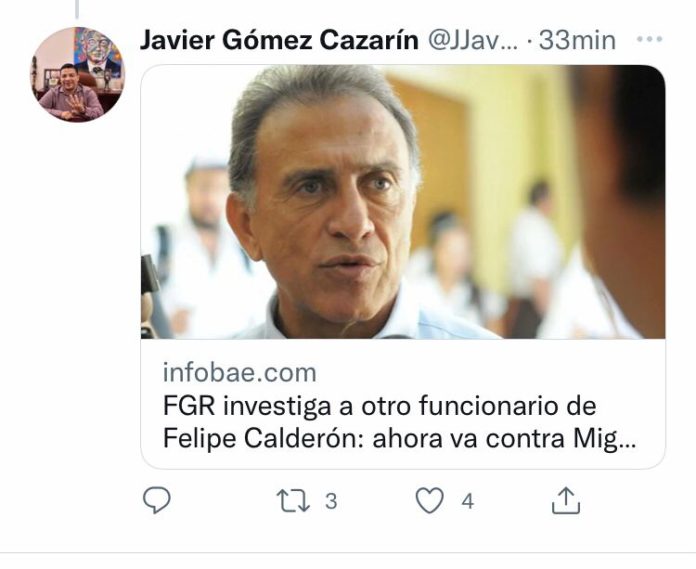Click the card's white text area
Viewport: 696px width, 569px height.
click(x=403, y=404)
